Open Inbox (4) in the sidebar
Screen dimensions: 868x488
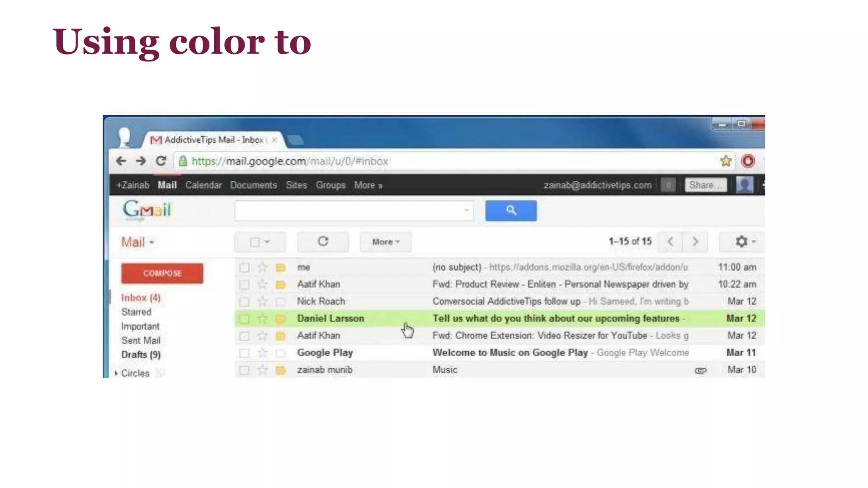point(141,298)
